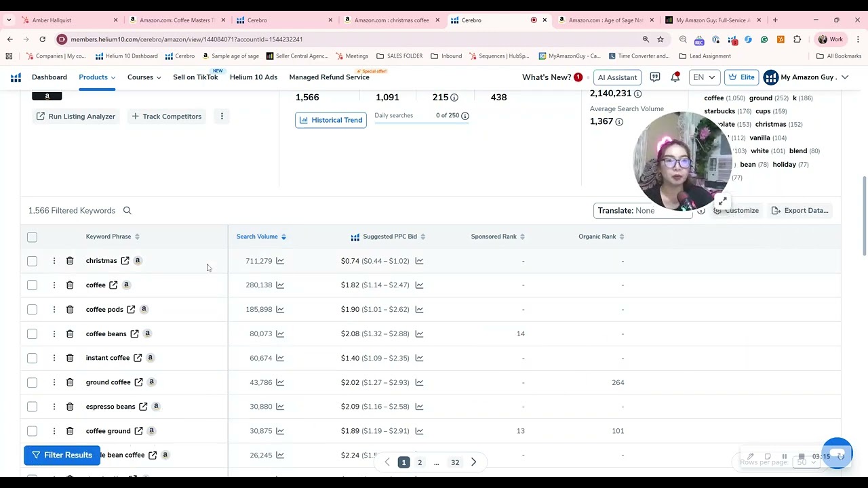Open notifications bell icon

675,77
